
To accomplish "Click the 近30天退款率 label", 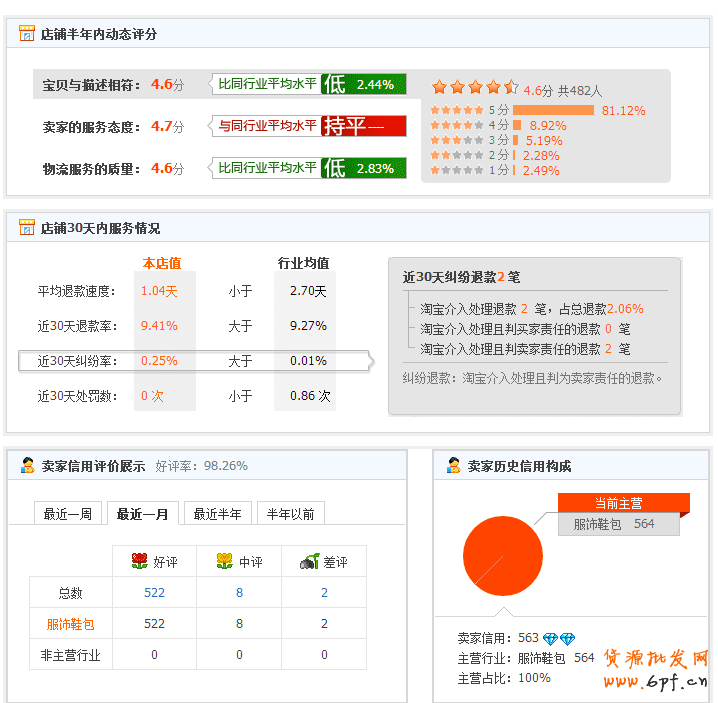I will click(77, 326).
